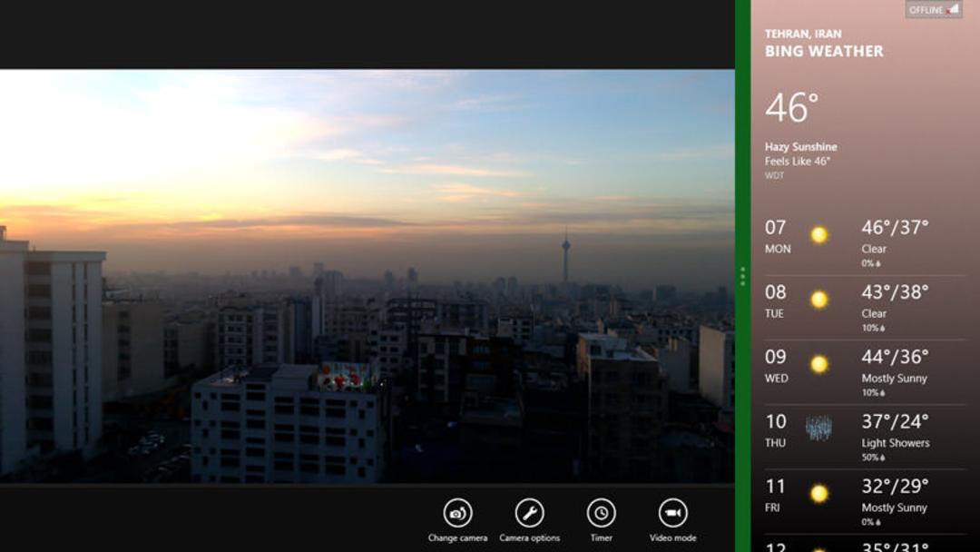Click the current temperature 46°
Screen dimensions: 980x552
point(791,107)
